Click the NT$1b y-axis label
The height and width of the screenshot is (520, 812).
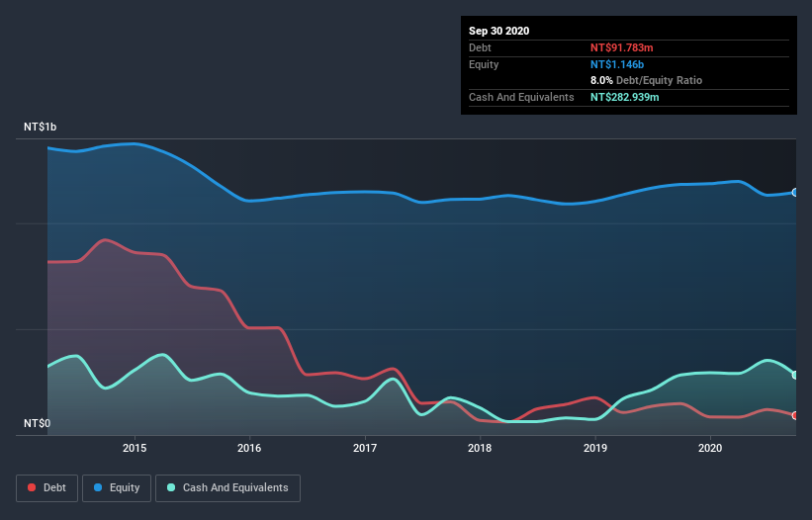pos(40,127)
